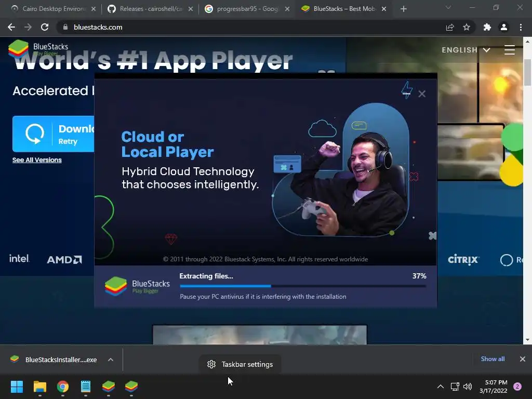The height and width of the screenshot is (399, 532).
Task: Expand options for BlueStacksInstaller download
Action: pos(111,360)
